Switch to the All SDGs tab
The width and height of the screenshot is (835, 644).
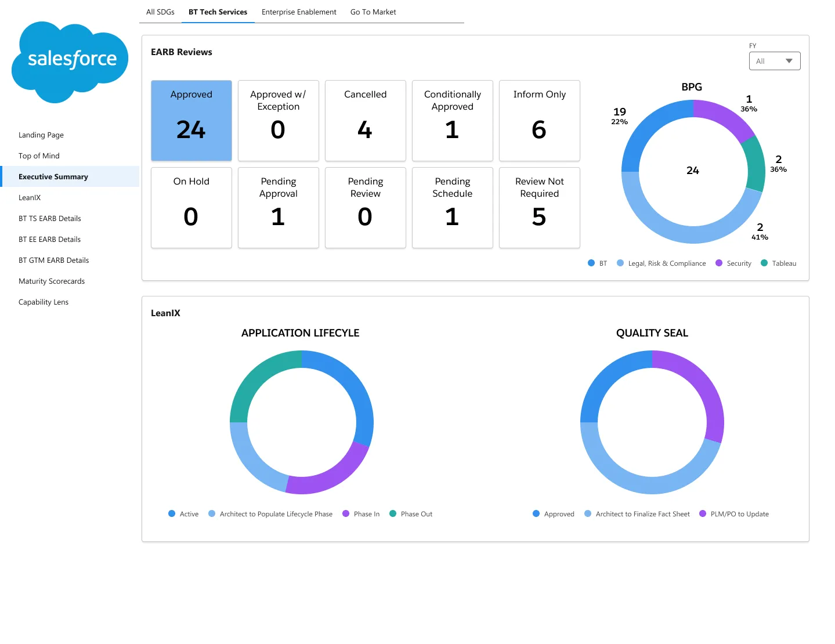[x=160, y=12]
